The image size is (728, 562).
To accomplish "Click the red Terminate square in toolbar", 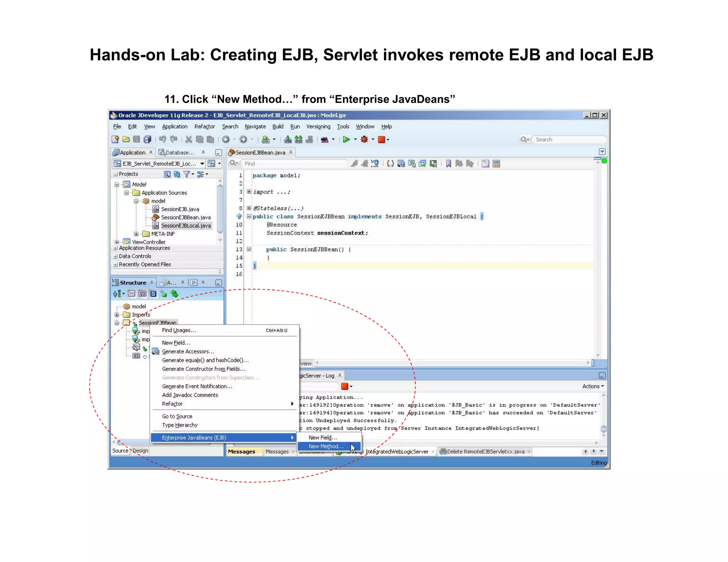I will (x=381, y=140).
